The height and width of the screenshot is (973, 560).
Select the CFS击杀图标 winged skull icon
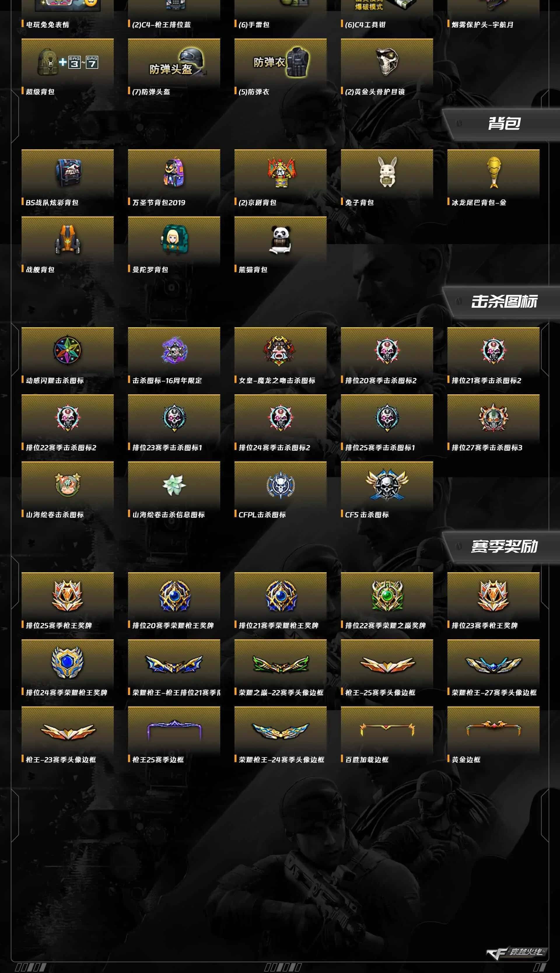[387, 484]
